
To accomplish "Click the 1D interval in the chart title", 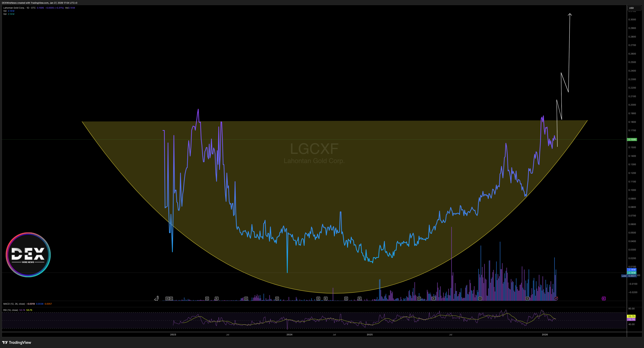I will point(28,8).
